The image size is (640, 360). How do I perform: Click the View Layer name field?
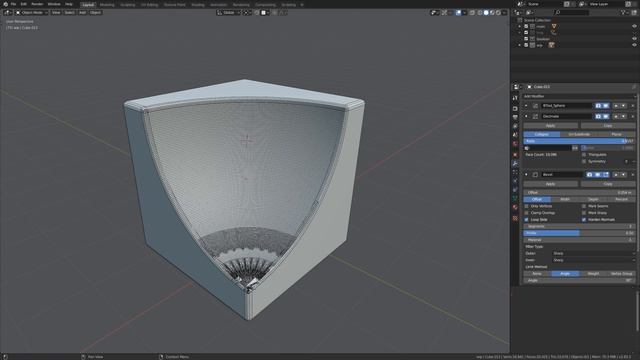point(608,4)
